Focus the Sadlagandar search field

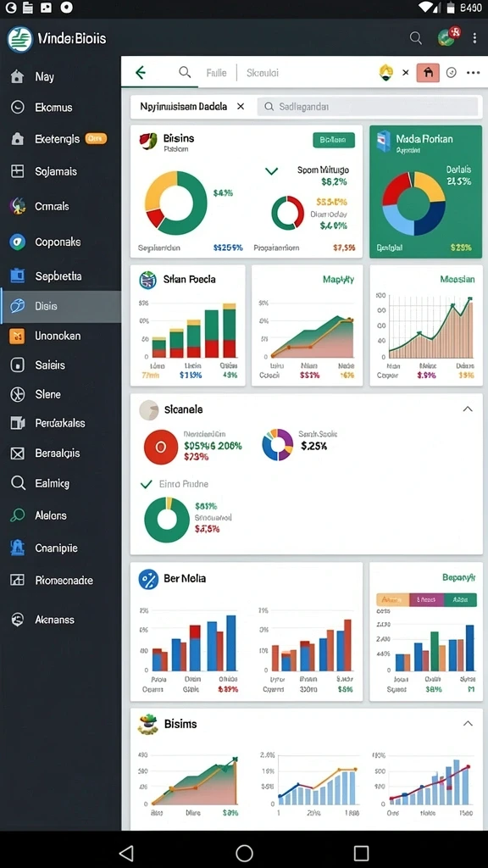[368, 107]
